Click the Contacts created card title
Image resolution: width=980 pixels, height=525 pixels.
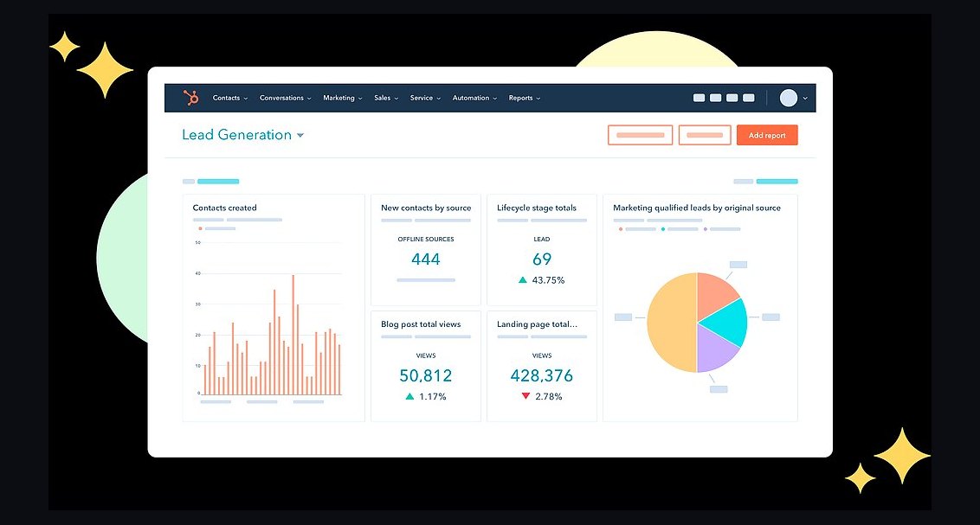coord(224,208)
